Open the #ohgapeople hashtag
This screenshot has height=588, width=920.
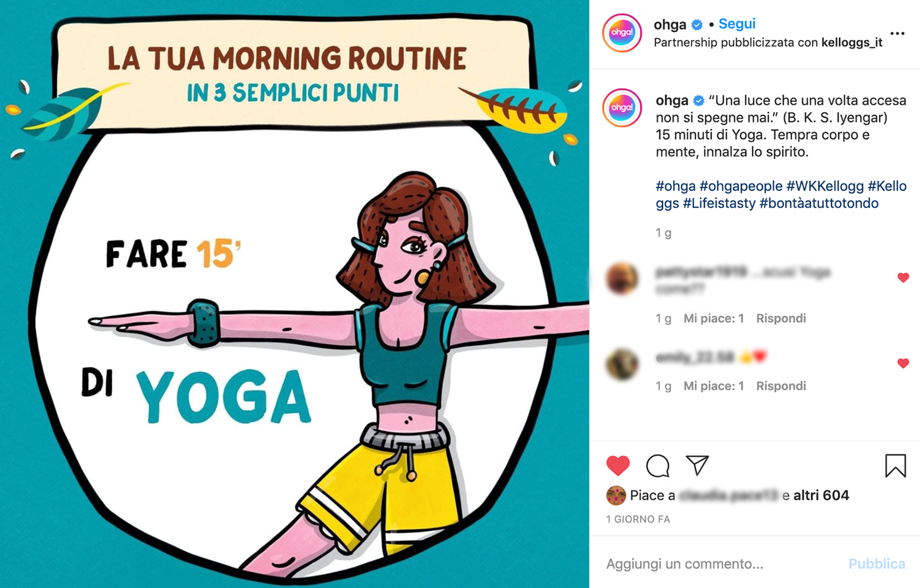pos(741,186)
